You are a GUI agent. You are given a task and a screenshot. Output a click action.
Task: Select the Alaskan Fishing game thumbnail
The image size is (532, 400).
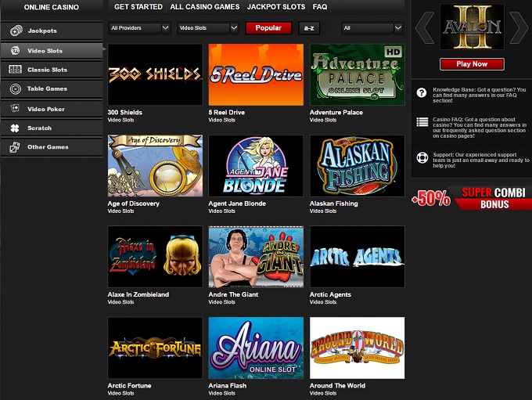tap(357, 166)
